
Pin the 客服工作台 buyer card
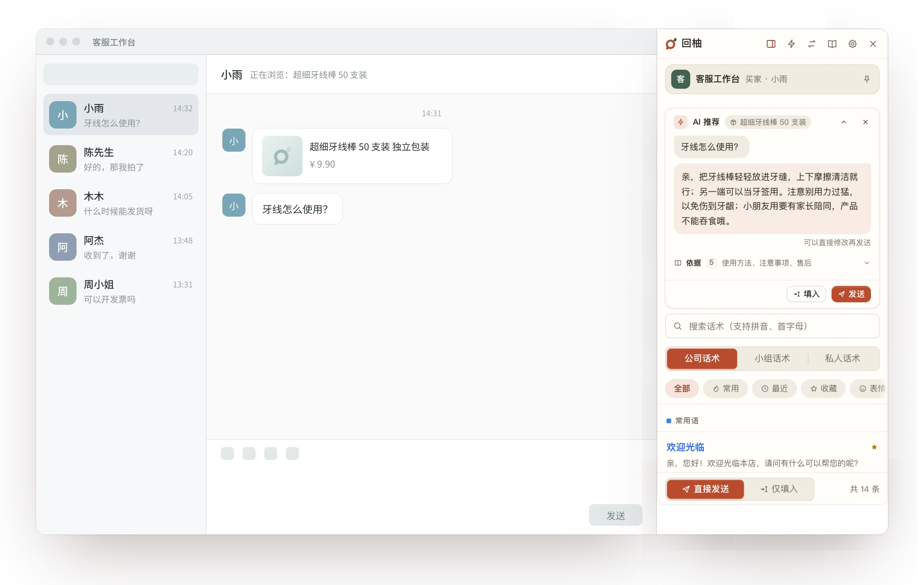(867, 79)
